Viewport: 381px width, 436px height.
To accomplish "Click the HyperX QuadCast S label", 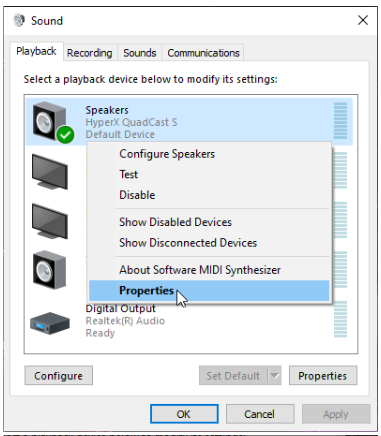I will [x=131, y=122].
